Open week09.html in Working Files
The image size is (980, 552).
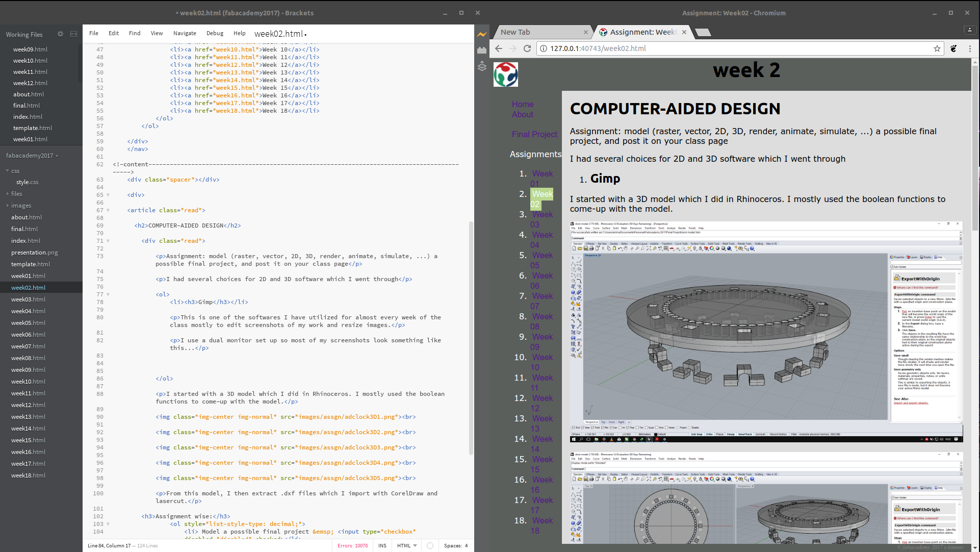pos(30,49)
